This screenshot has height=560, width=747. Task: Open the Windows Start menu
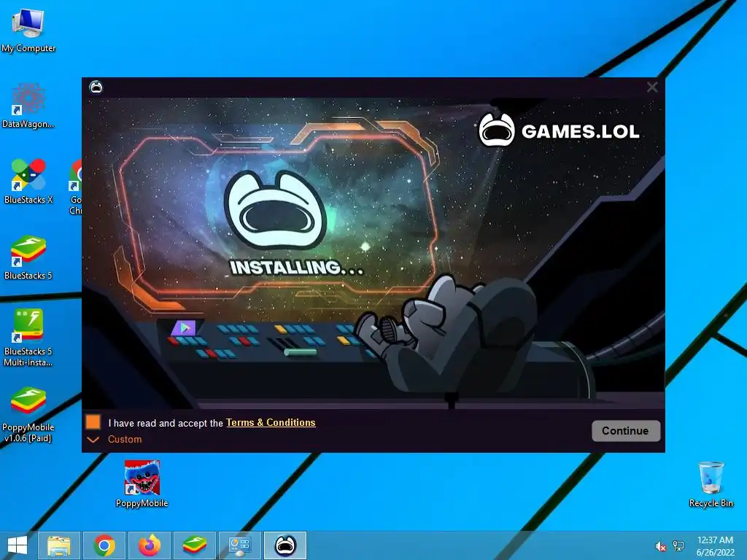(18, 545)
